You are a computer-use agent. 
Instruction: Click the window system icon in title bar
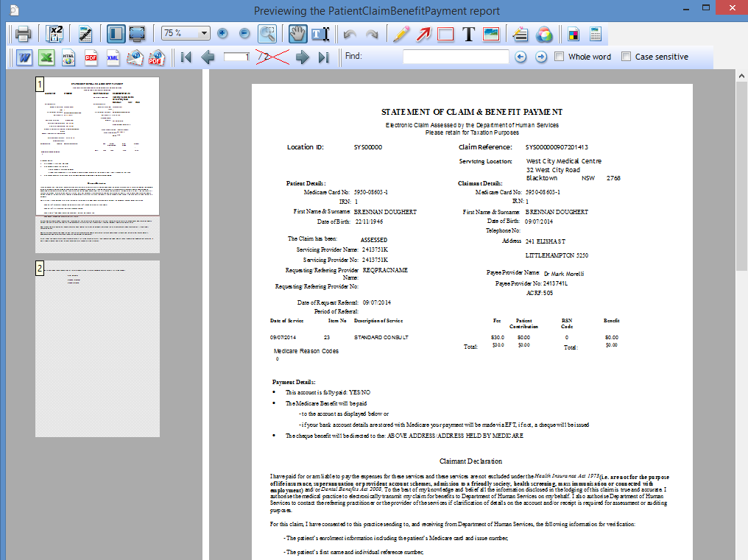tap(14, 10)
